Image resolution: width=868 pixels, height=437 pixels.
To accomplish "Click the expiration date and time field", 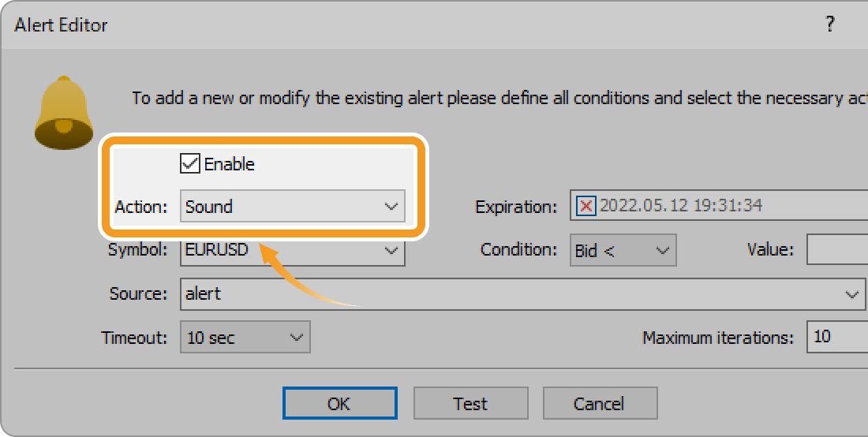I will click(710, 207).
